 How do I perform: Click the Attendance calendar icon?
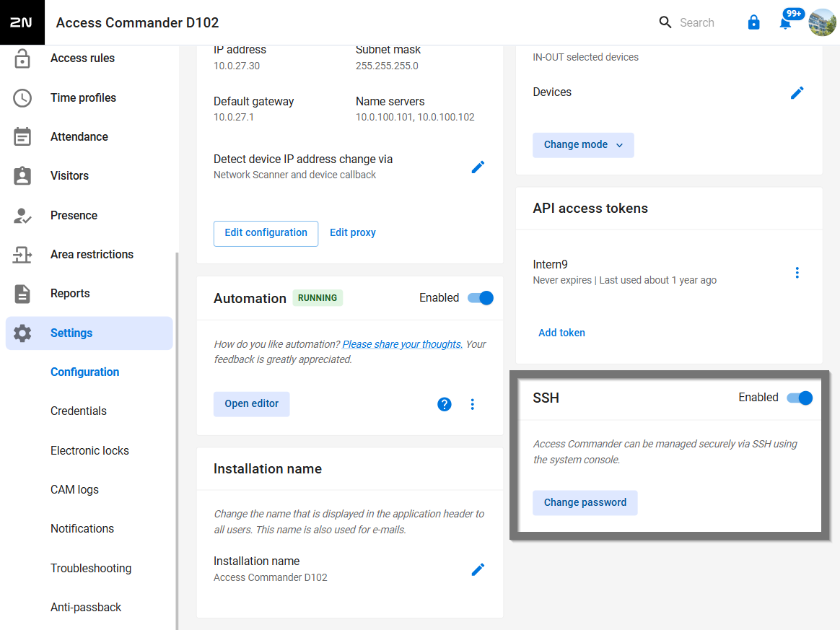pyautogui.click(x=22, y=136)
